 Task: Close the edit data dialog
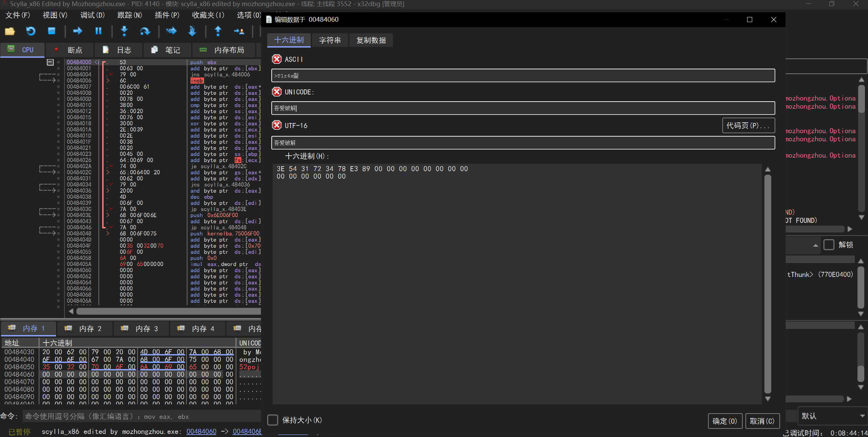coord(774,20)
